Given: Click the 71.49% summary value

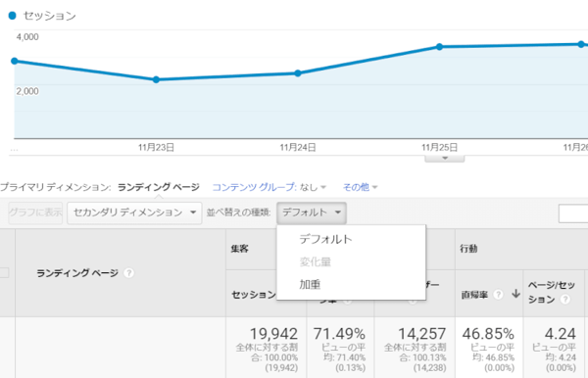Looking at the screenshot, I should point(339,333).
